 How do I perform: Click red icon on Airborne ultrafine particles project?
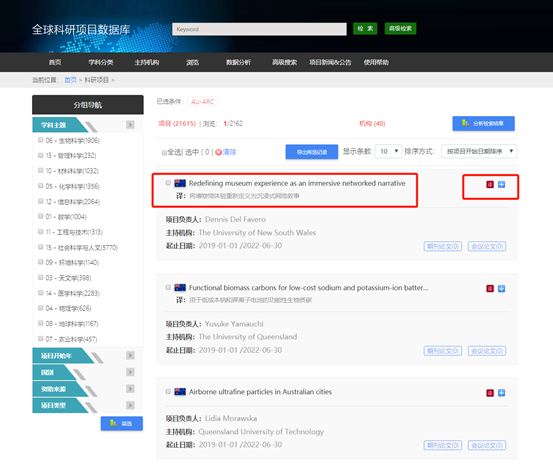490,393
